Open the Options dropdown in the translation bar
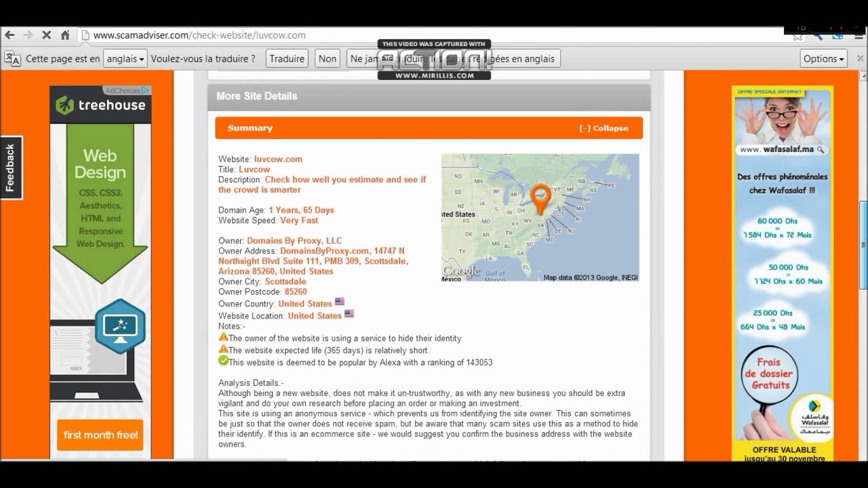The image size is (868, 488). pyautogui.click(x=823, y=58)
